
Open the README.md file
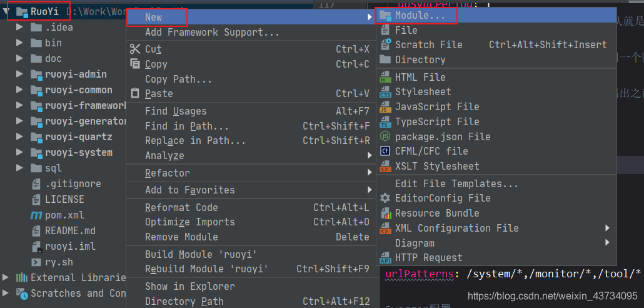click(69, 230)
